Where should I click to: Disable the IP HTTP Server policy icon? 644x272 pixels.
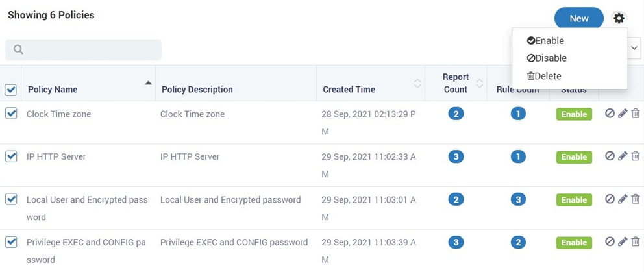(610, 156)
